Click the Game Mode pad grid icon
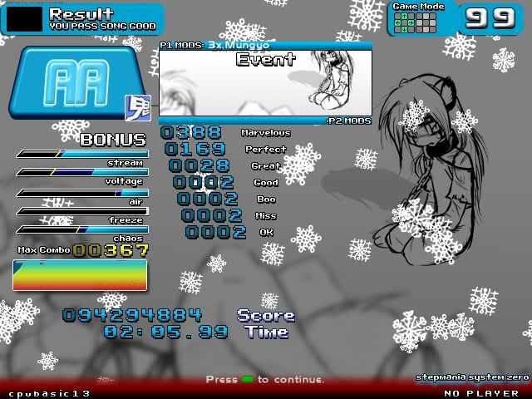The height and width of the screenshot is (399, 532). point(415,22)
